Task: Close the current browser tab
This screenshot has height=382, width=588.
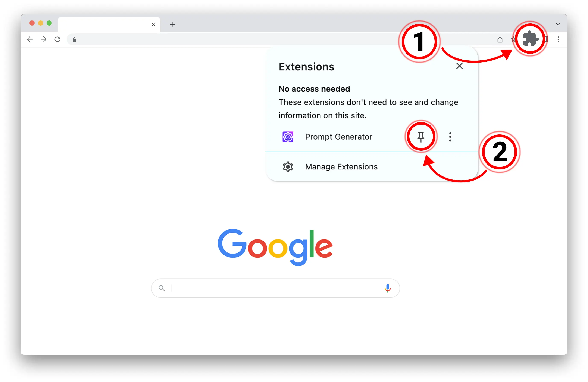Action: click(x=153, y=24)
